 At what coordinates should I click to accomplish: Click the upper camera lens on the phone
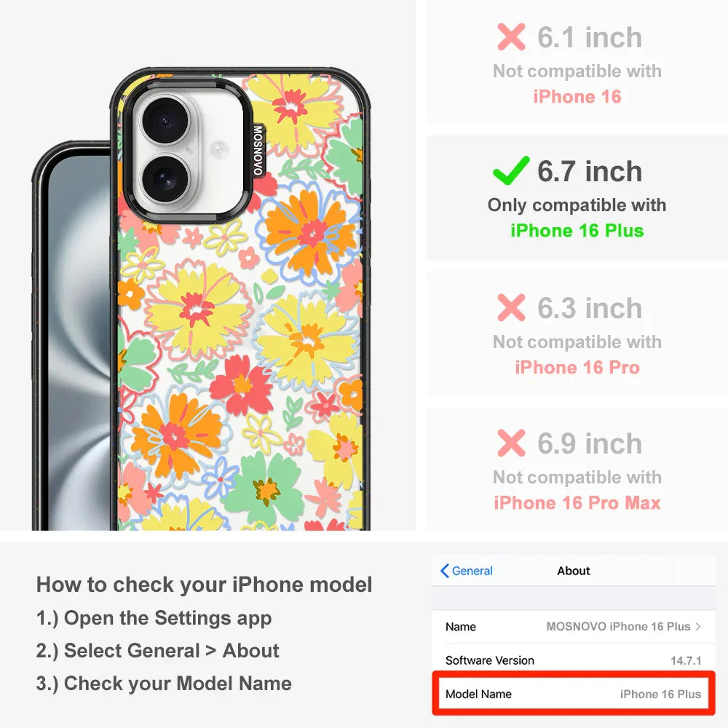[165, 121]
